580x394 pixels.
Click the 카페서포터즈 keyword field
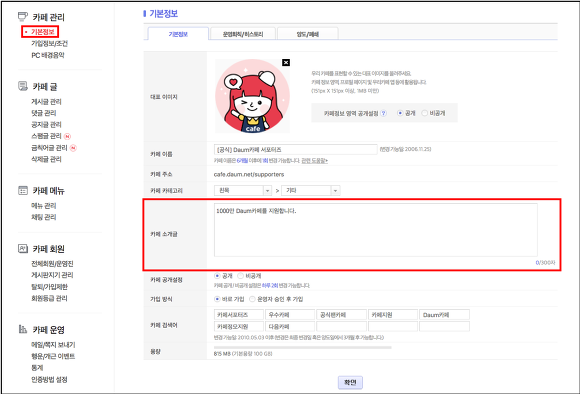point(239,315)
